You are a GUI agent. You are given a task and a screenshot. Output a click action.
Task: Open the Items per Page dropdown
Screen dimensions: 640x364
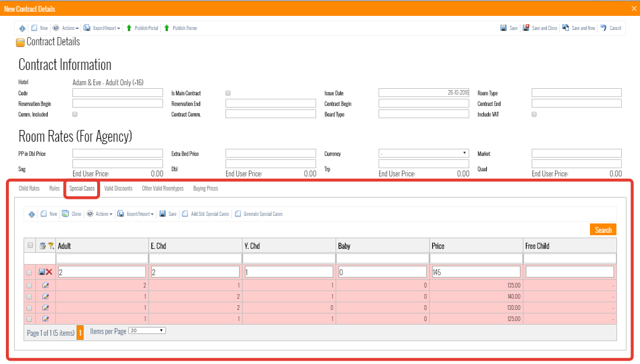147,330
